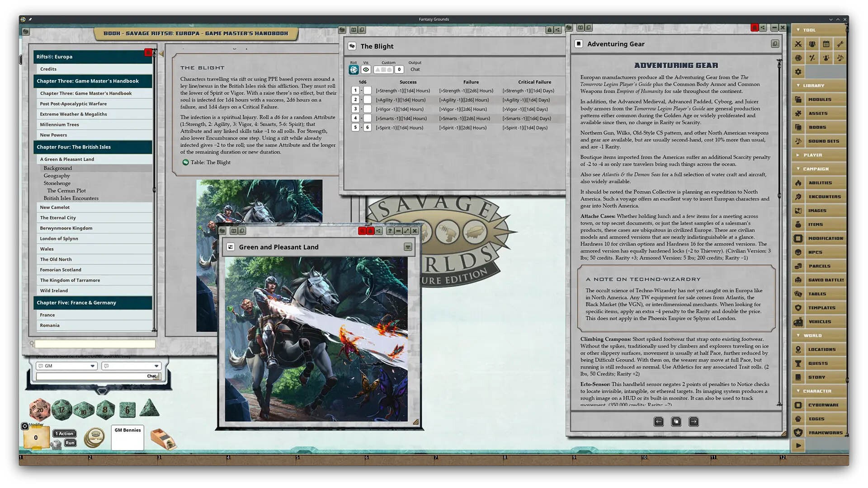Toggle the modifier stack lock icon
The image size is (868, 488).
click(x=25, y=426)
